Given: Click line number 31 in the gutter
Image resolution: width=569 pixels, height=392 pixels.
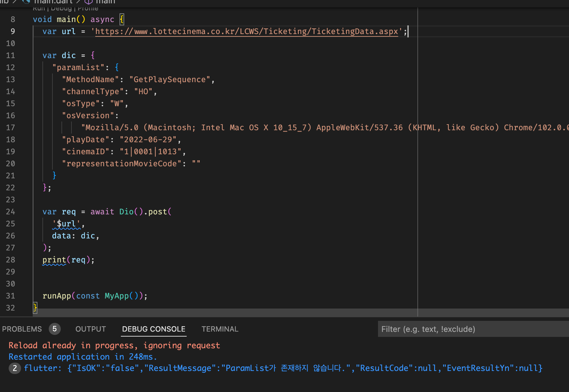Looking at the screenshot, I should pyautogui.click(x=10, y=296).
